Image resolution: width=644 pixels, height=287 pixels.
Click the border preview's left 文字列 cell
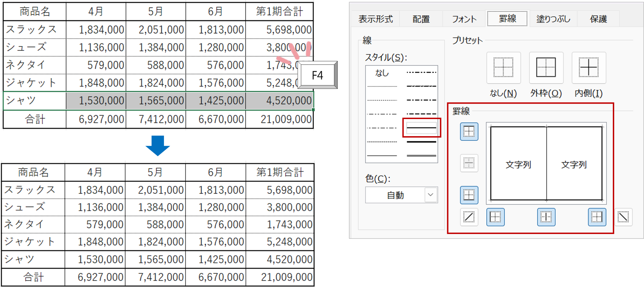(x=518, y=164)
